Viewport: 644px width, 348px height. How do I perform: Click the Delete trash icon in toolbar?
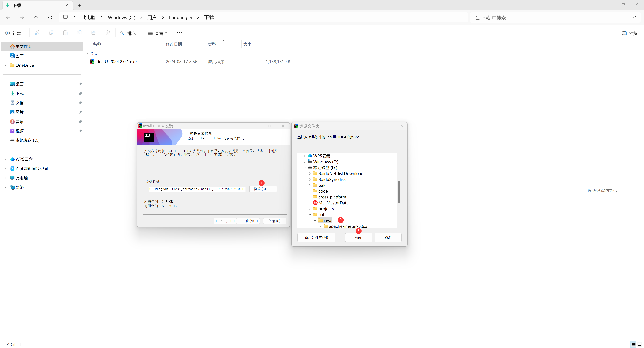tap(108, 33)
